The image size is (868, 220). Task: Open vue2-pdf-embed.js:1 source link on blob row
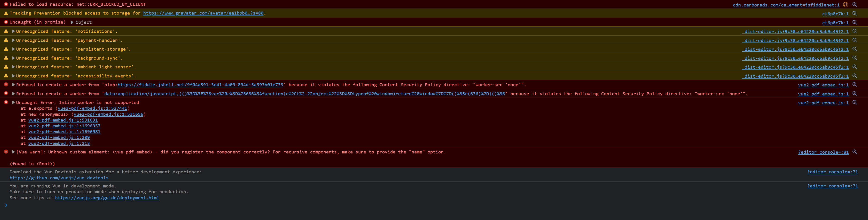pos(823,85)
